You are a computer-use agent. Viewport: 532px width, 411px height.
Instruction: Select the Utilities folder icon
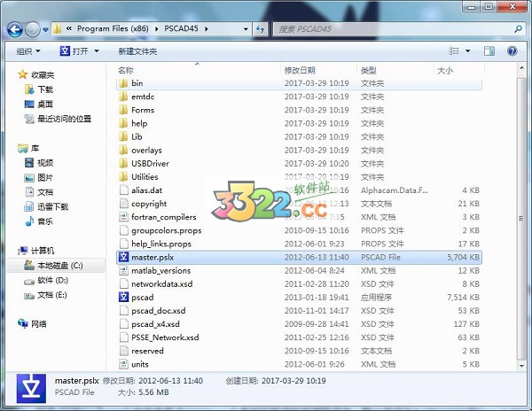[123, 177]
